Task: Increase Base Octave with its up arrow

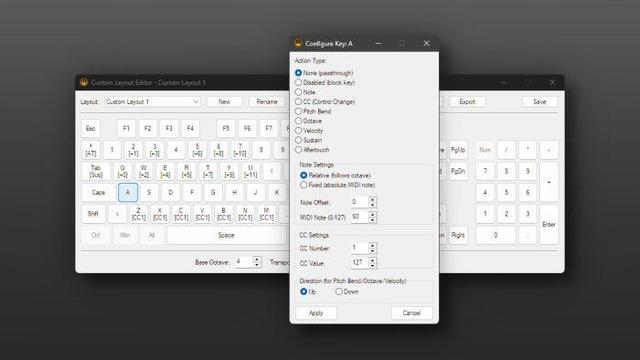Action: point(257,259)
